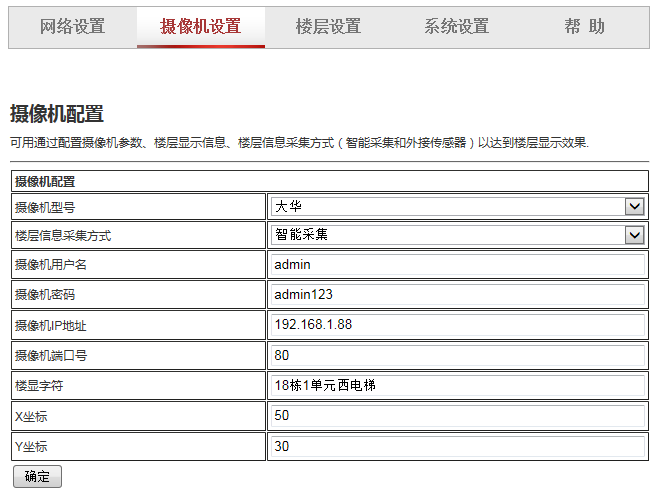The image size is (654, 494).
Task: Switch to the 楼层设置 tab
Action: click(329, 27)
